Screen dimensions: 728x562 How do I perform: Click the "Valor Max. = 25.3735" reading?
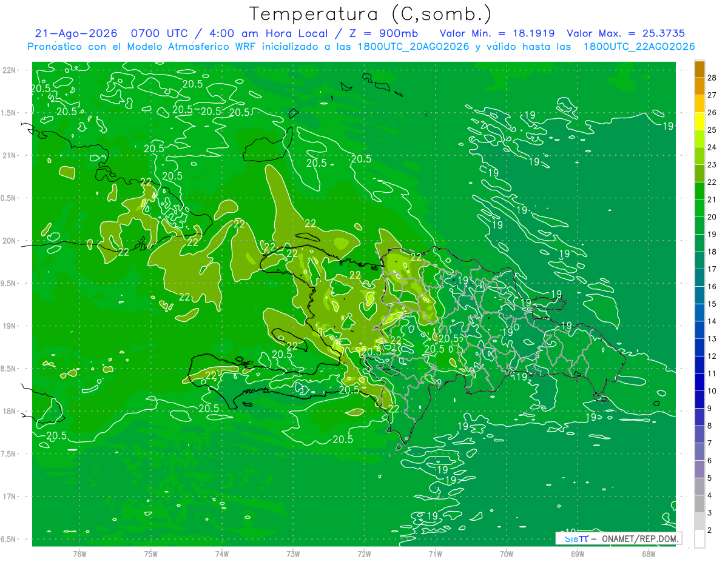tap(626, 34)
